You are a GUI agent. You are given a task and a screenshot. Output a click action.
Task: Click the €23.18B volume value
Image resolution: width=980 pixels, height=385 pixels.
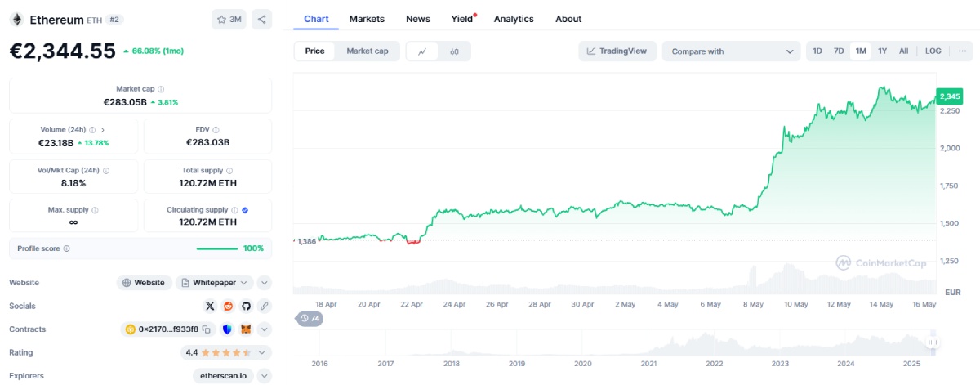coord(54,142)
